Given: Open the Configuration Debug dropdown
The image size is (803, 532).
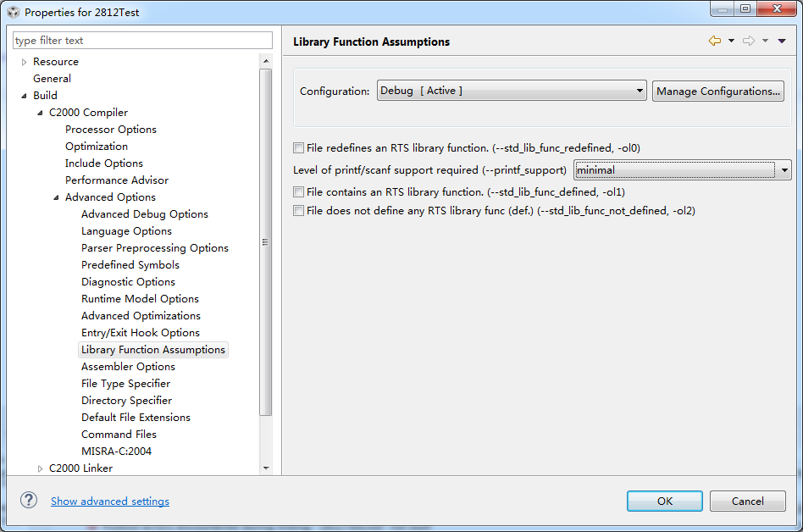Looking at the screenshot, I should point(512,91).
